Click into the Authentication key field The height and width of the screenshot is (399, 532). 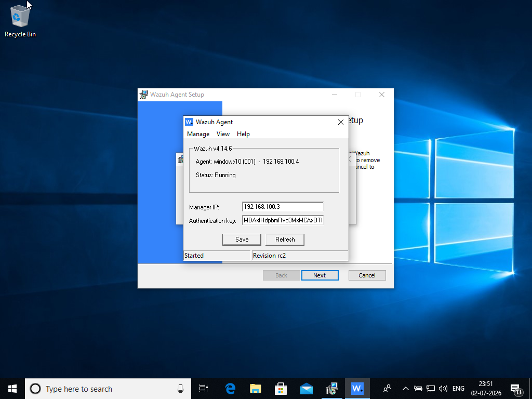point(283,220)
